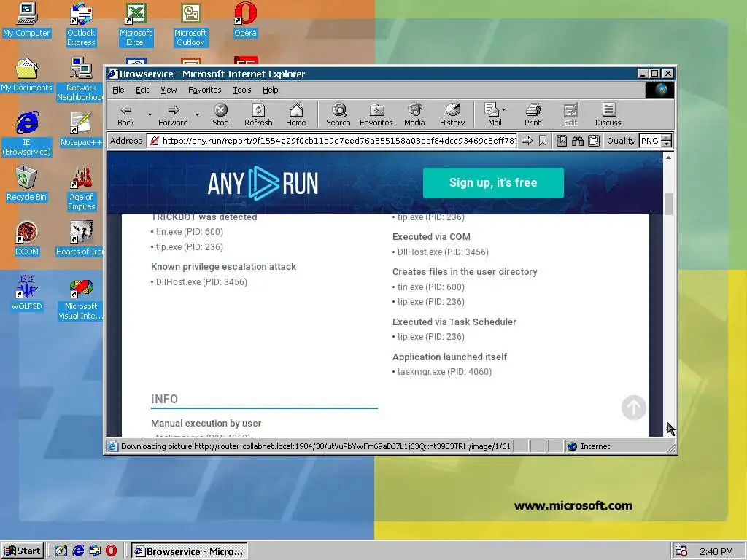This screenshot has width=747, height=560.
Task: Open the Help menu
Action: point(270,90)
